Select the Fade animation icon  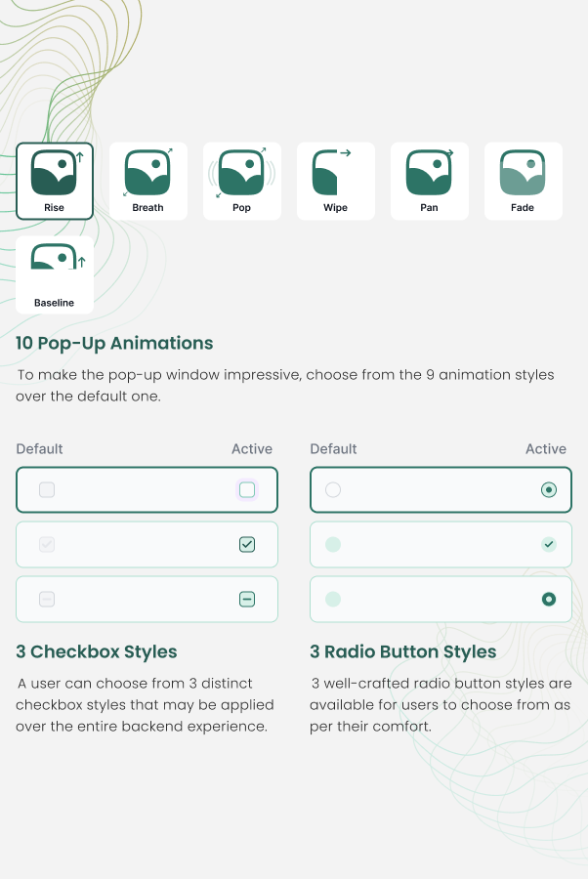tap(524, 181)
